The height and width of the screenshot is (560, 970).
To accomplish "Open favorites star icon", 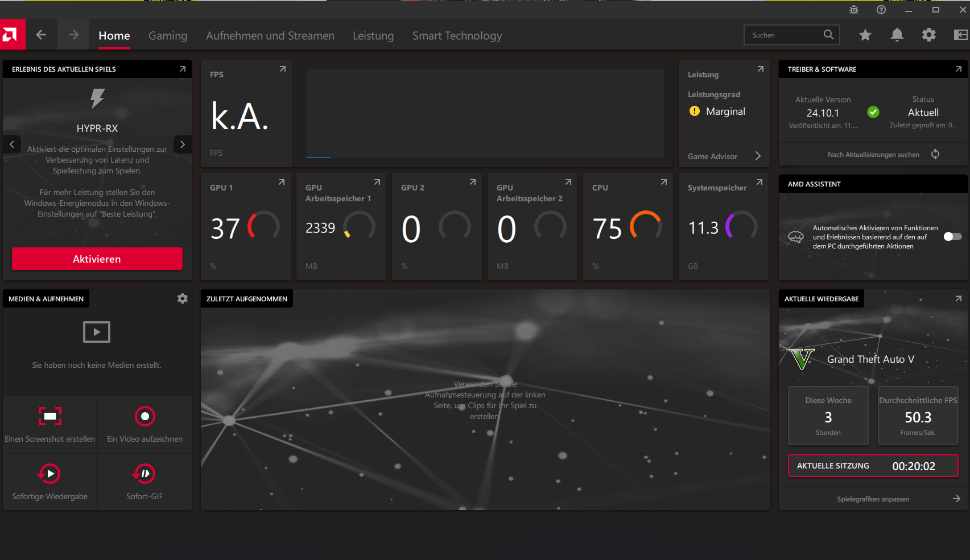I will 865,35.
